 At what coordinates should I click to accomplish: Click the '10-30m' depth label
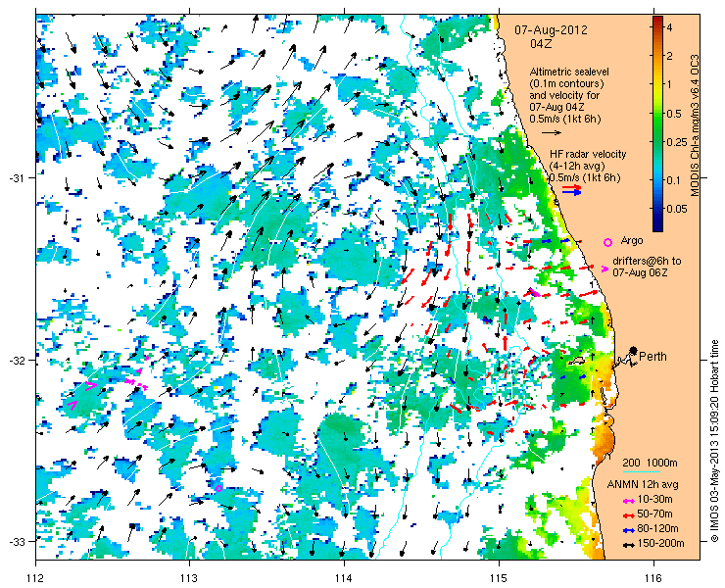coord(654,499)
